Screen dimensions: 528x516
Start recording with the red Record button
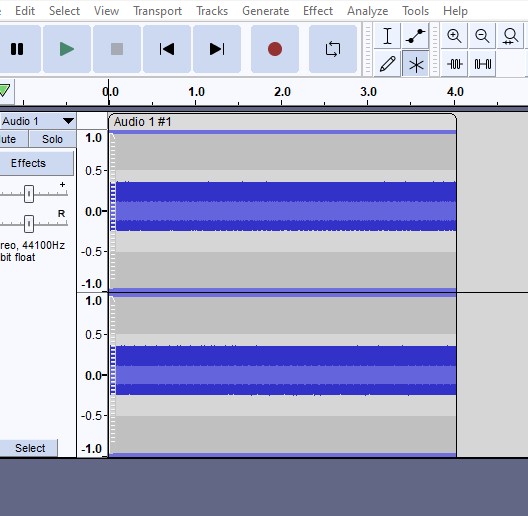pyautogui.click(x=275, y=49)
